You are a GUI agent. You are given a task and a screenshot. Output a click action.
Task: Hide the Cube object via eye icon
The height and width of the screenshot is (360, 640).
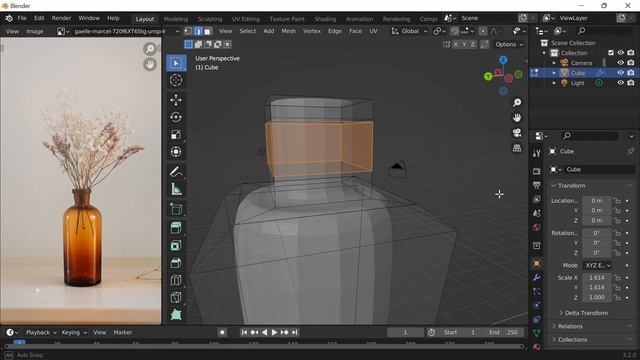(x=620, y=73)
